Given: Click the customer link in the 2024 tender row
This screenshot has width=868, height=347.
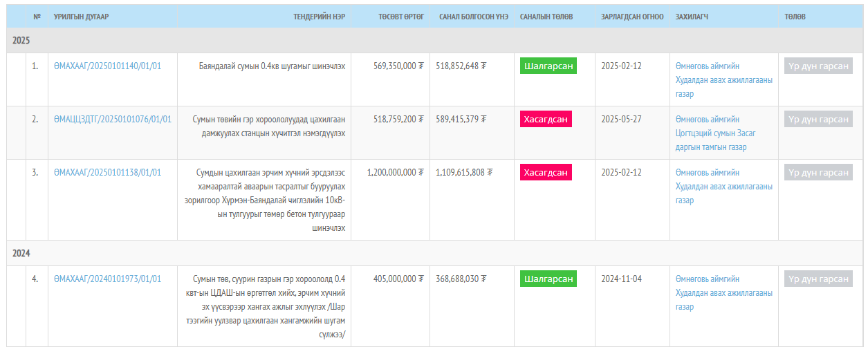Looking at the screenshot, I should click(723, 293).
